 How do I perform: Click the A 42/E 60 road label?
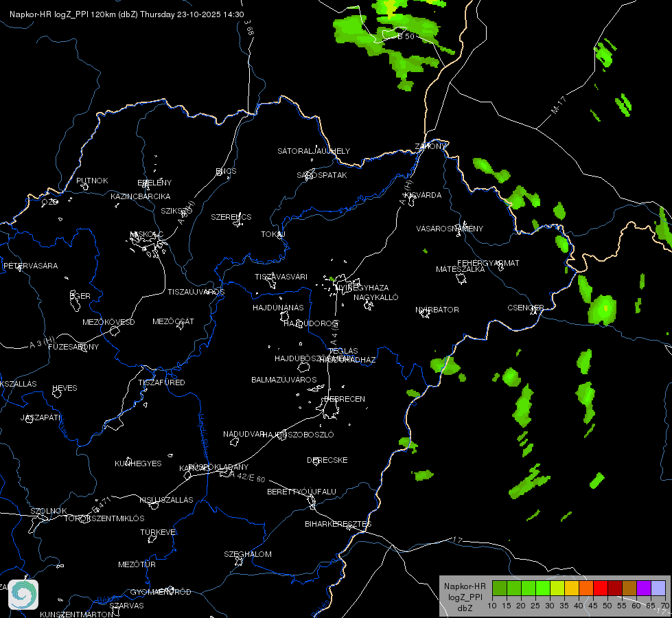247,477
